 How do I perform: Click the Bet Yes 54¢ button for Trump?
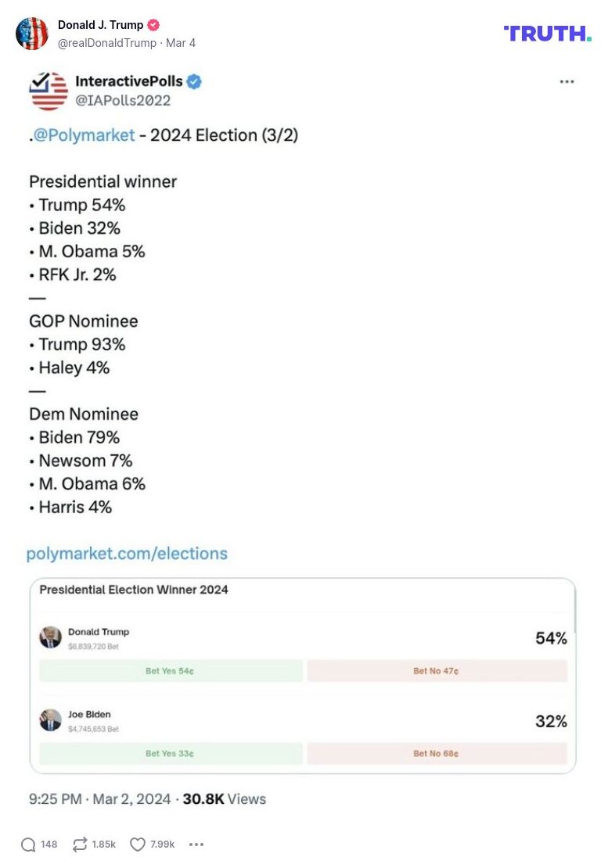tap(170, 670)
